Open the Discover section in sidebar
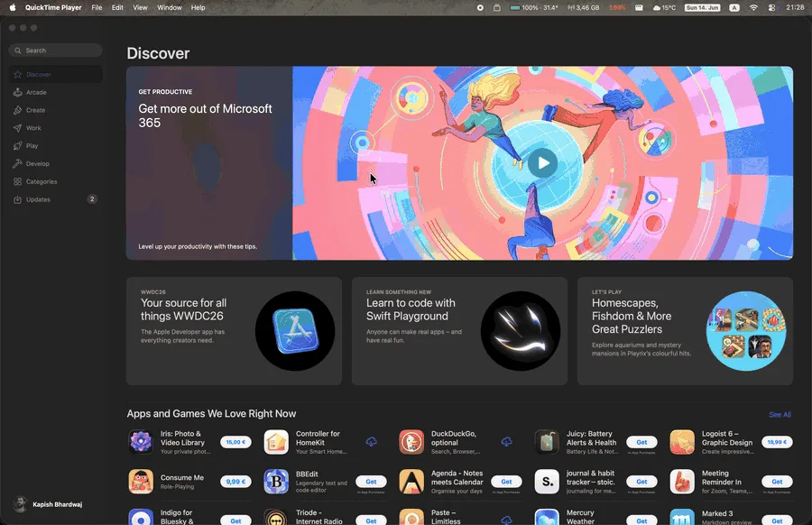Screen dimensions: 812x525 [55, 75]
